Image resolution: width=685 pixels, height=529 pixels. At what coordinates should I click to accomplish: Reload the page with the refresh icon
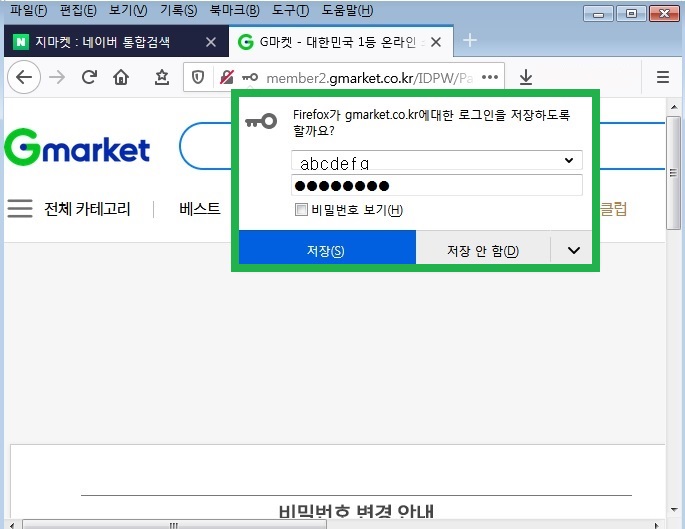89,77
